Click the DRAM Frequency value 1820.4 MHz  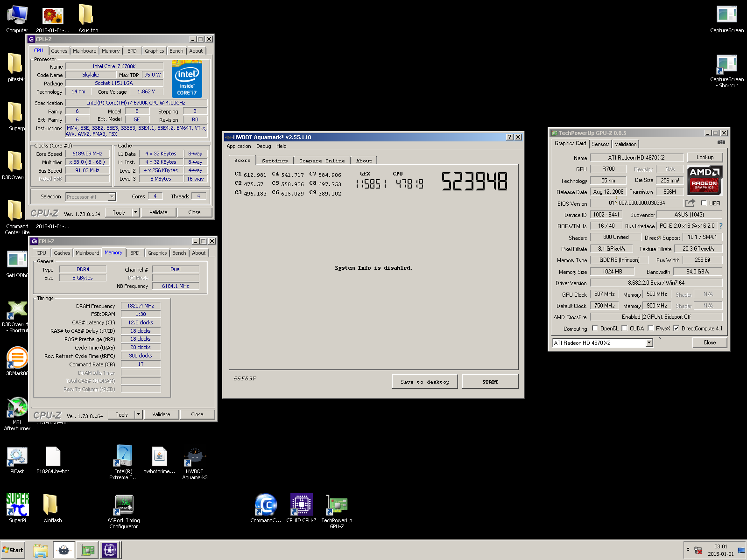(x=141, y=306)
